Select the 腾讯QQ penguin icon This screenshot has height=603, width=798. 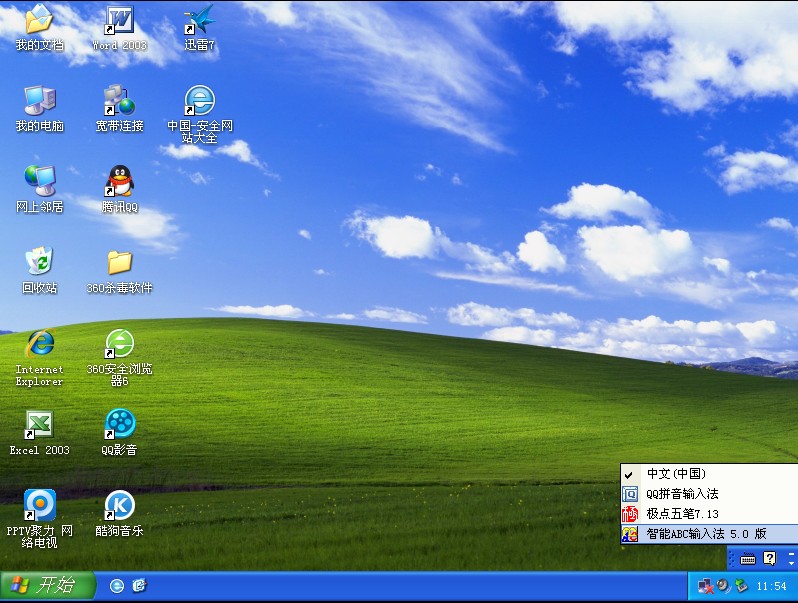[x=119, y=184]
